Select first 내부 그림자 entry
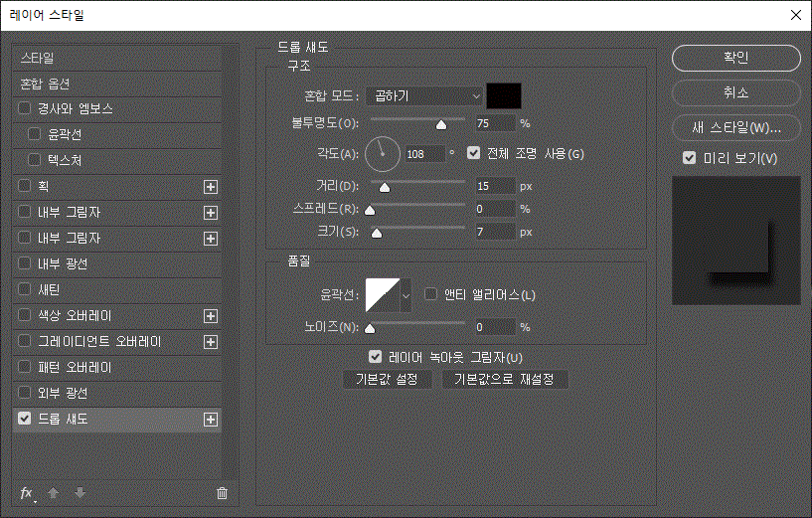This screenshot has height=518, width=812. [117, 213]
